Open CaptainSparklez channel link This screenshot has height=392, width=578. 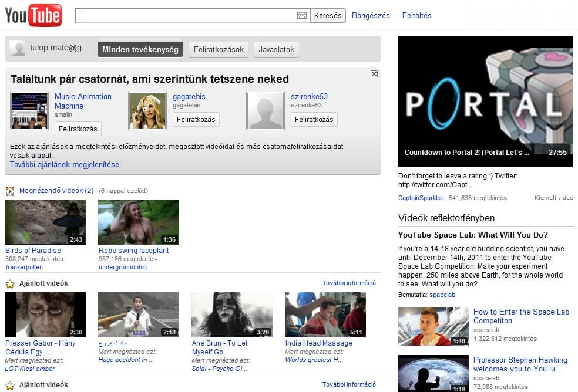click(x=421, y=198)
